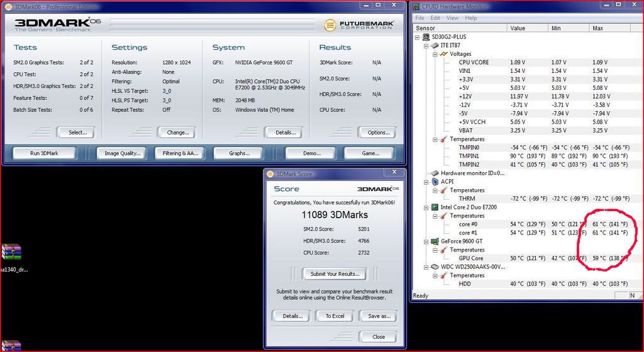Select the GPU Core row

[544, 258]
